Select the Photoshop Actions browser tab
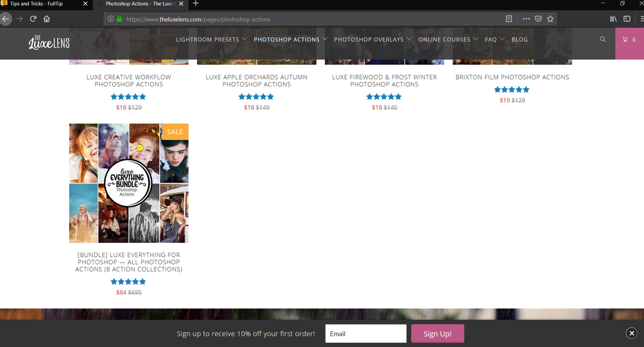Viewport: 644px width, 347px height. (x=141, y=4)
